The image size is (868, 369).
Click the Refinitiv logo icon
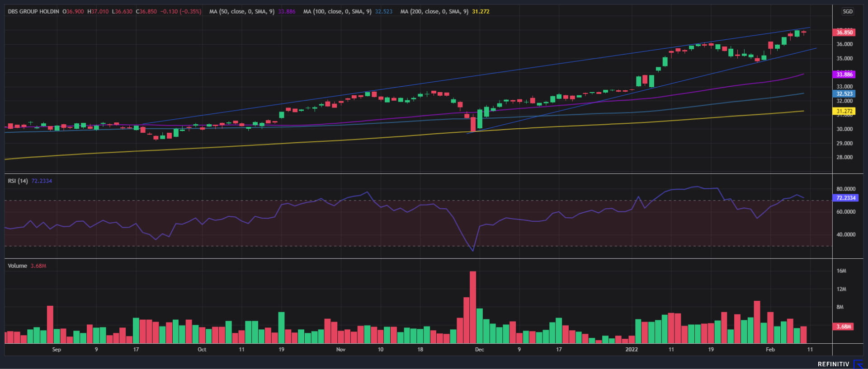(858, 364)
